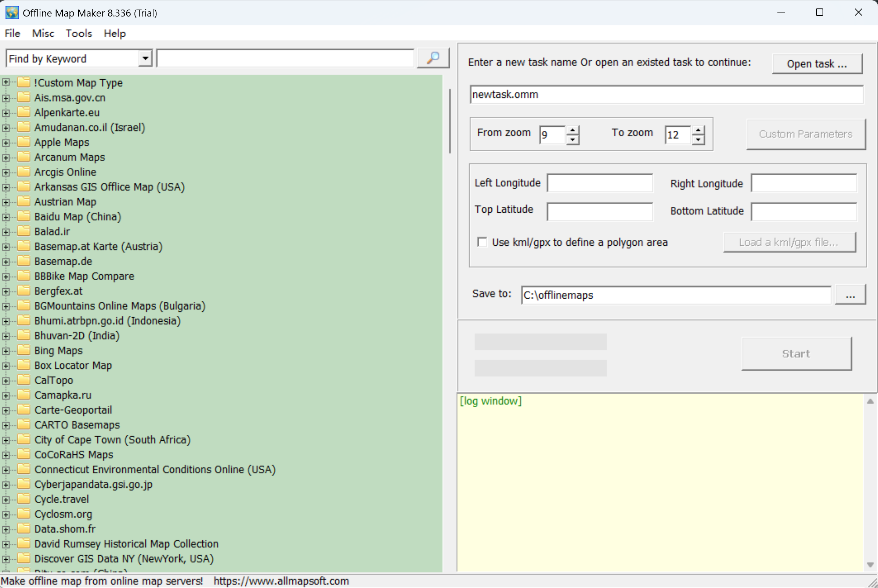Open the Tools menu
The height and width of the screenshot is (588, 878).
[x=79, y=33]
